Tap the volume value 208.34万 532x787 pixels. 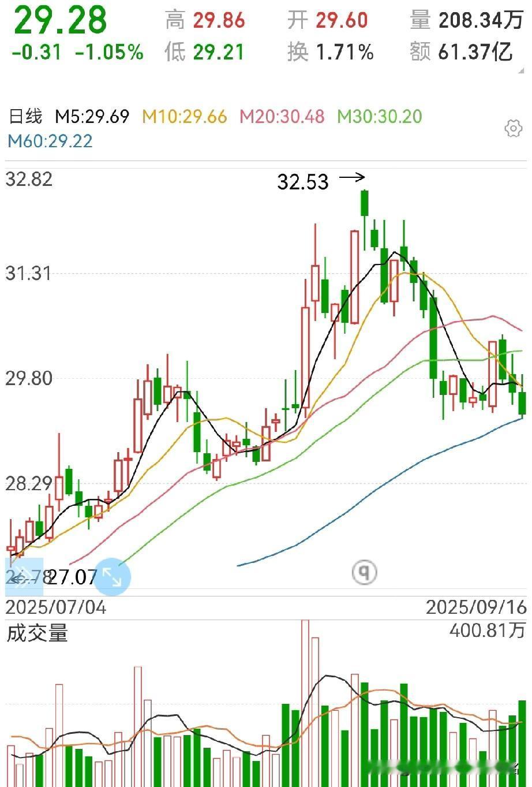pyautogui.click(x=481, y=21)
